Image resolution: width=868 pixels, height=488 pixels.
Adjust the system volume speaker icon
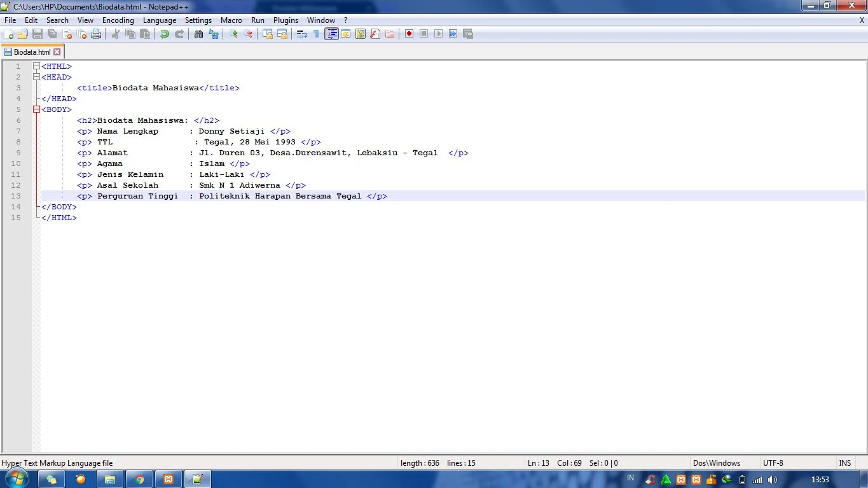click(773, 479)
